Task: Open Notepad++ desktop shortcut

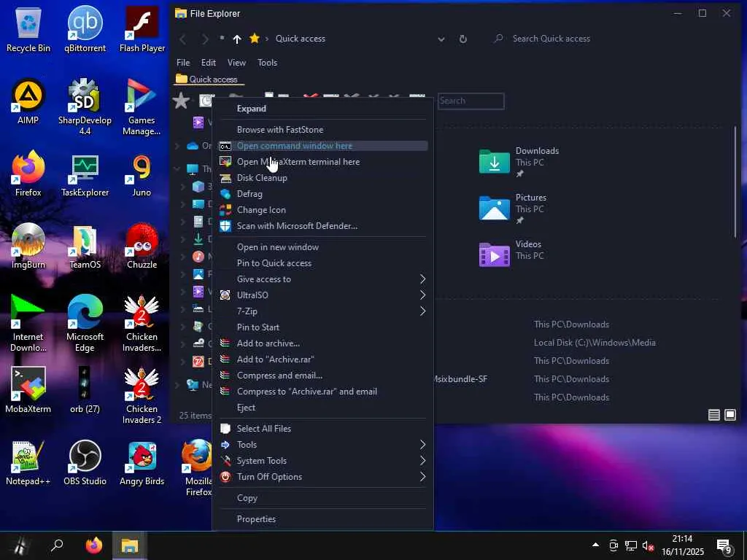Action: pos(28,463)
